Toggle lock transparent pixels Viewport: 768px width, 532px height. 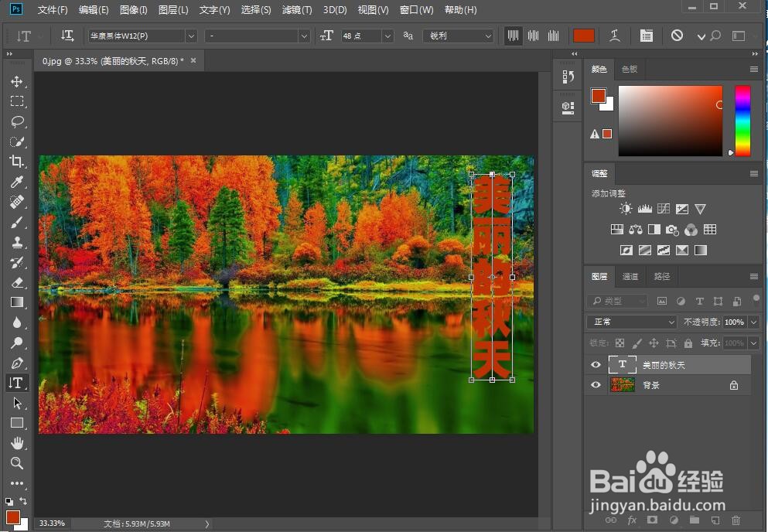620,343
